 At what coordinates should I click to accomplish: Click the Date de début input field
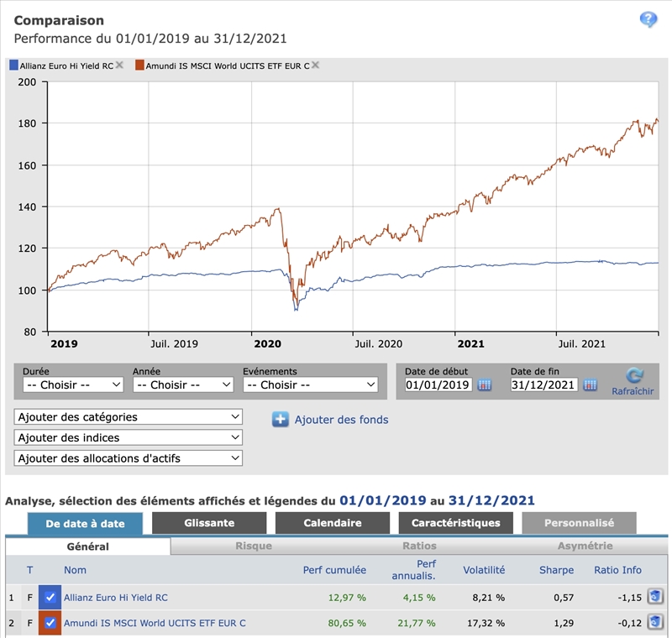(x=438, y=384)
